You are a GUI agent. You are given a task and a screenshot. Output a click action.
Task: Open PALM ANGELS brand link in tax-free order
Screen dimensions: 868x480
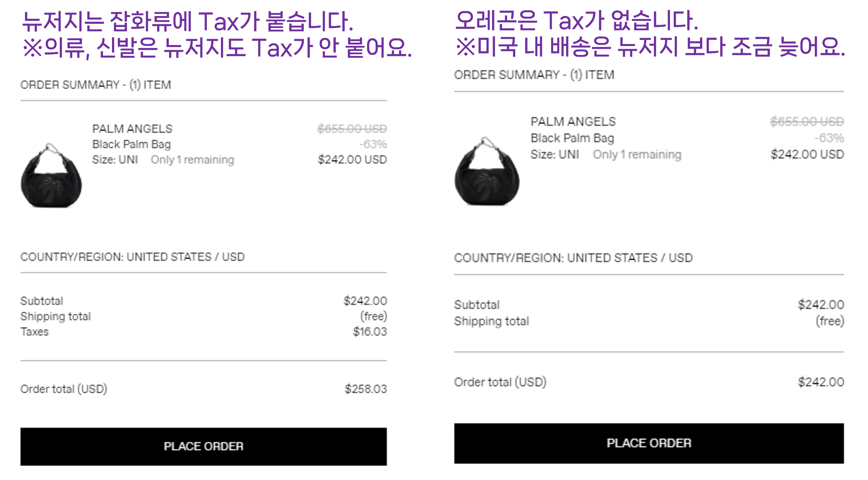(x=573, y=122)
